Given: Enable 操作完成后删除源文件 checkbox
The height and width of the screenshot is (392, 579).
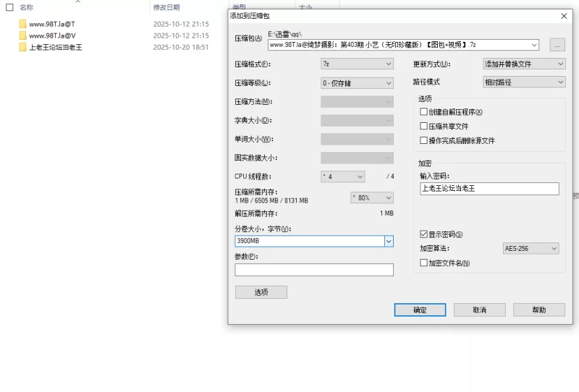Looking at the screenshot, I should [424, 141].
